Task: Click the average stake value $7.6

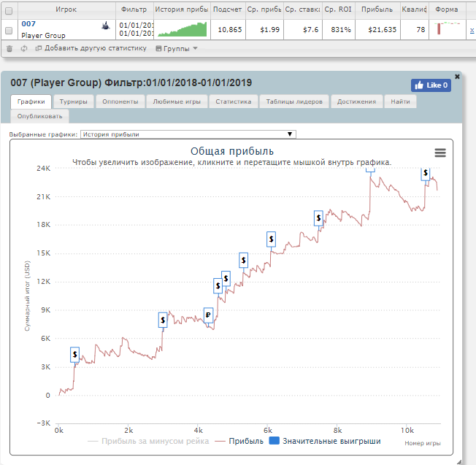Action: [311, 29]
